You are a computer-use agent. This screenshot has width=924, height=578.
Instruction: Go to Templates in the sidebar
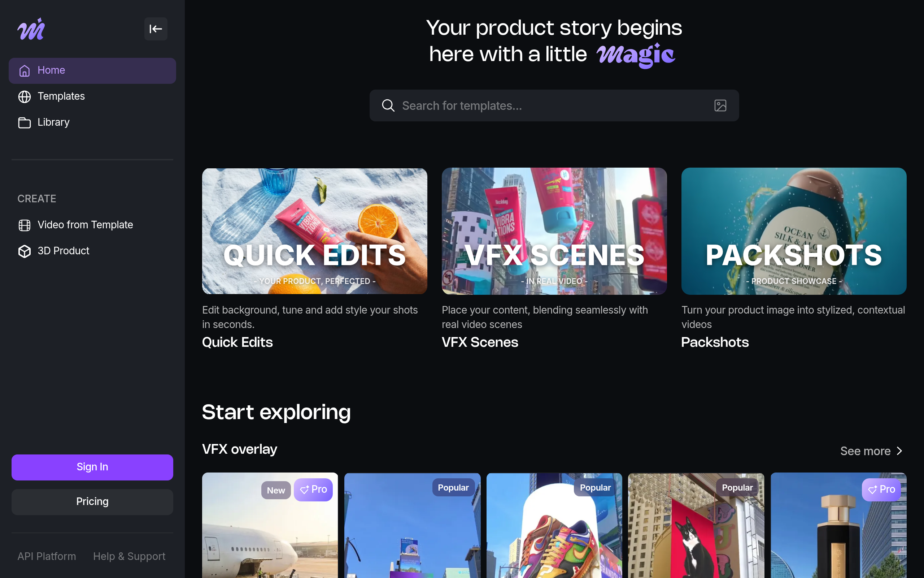[92, 97]
